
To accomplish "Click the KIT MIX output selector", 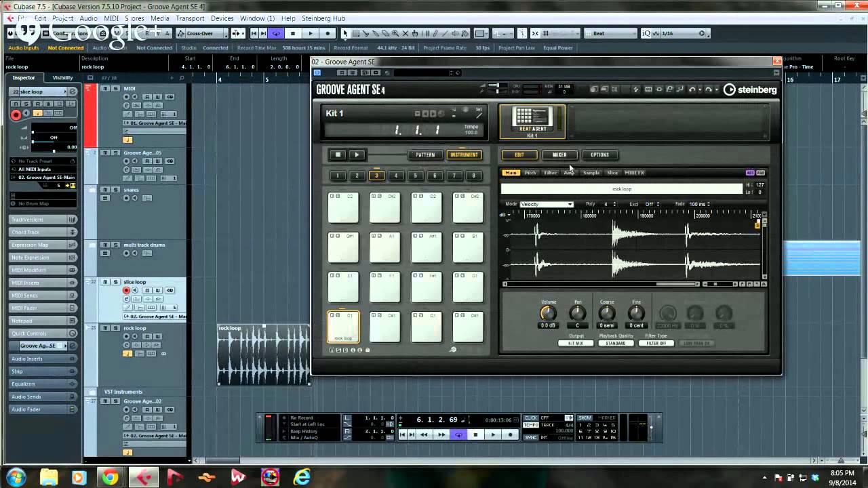I will (576, 344).
